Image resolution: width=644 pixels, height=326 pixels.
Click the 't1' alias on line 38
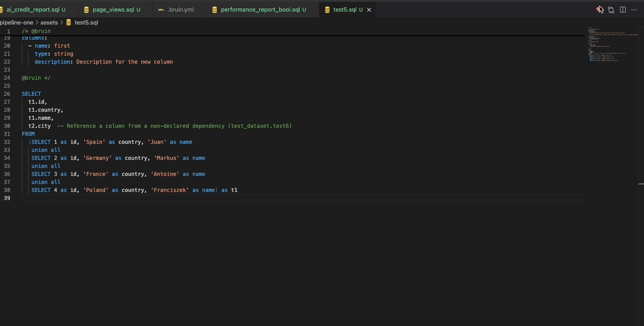click(234, 190)
